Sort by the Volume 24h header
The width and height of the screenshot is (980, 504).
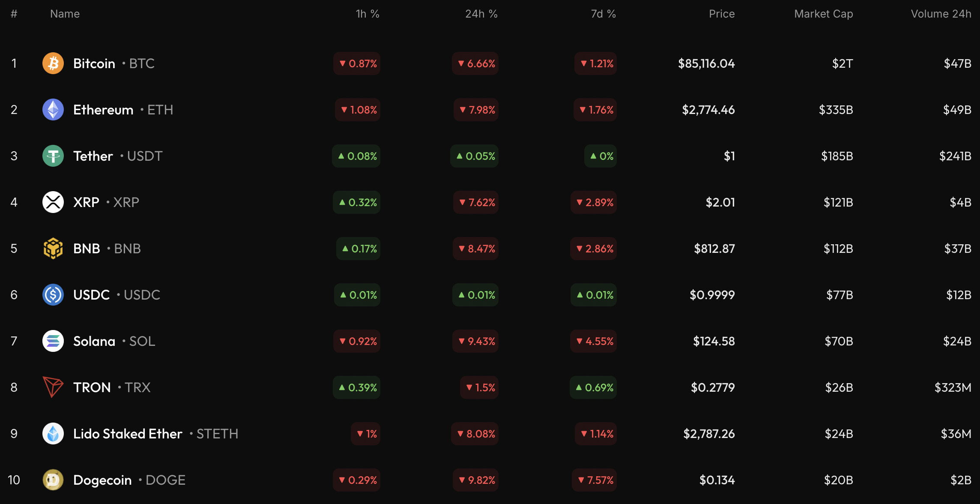pyautogui.click(x=941, y=14)
